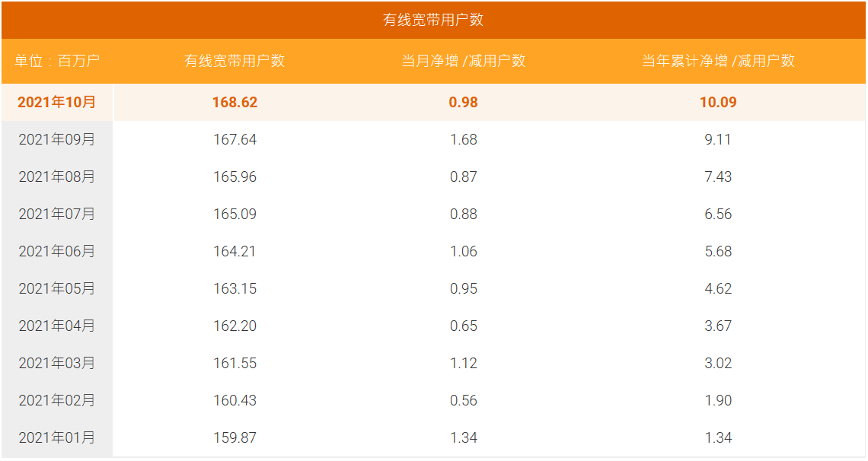Screen dimensions: 868x461
Task: Click the 1.68 monthly net increase cell
Action: pos(463,139)
